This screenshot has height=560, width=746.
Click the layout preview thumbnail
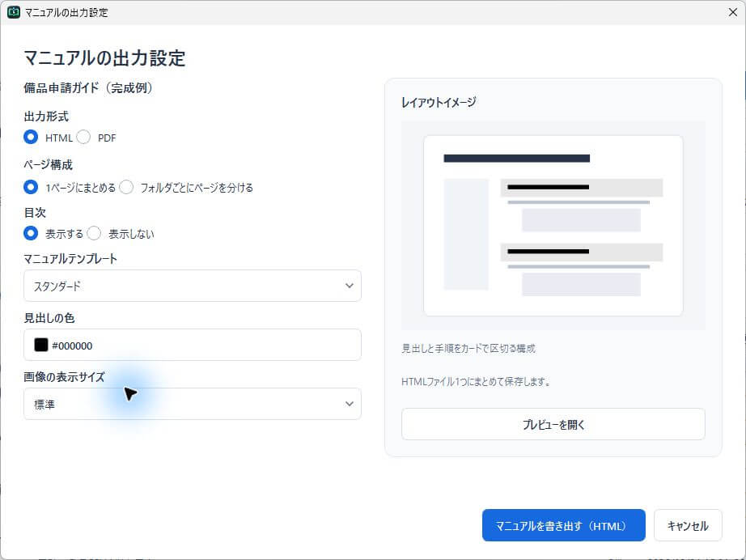[x=553, y=226]
